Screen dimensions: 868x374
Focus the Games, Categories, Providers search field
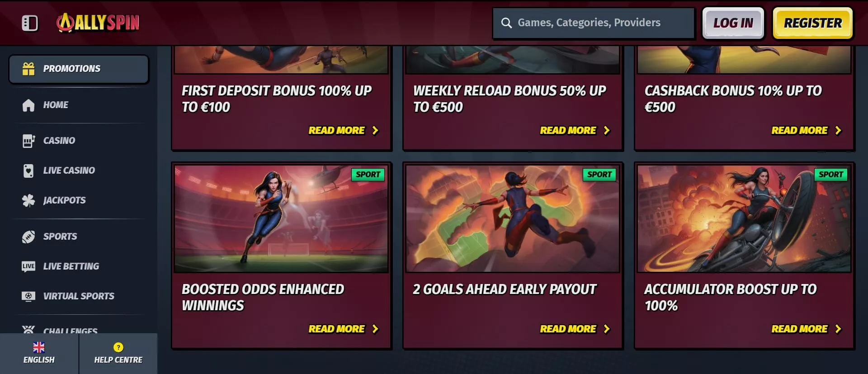[x=593, y=23]
